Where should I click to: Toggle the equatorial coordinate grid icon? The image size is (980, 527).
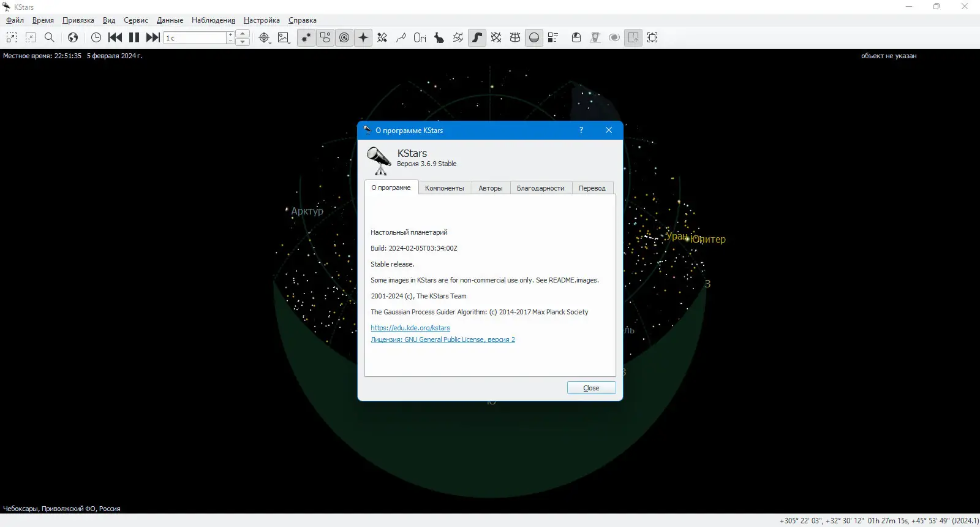[496, 37]
